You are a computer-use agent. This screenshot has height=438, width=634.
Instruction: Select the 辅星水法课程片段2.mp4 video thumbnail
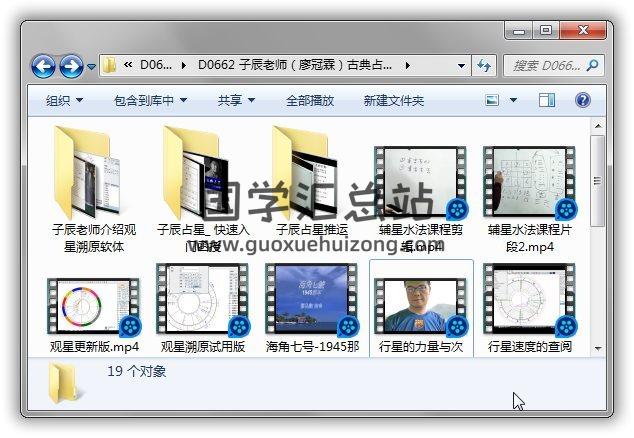click(529, 182)
